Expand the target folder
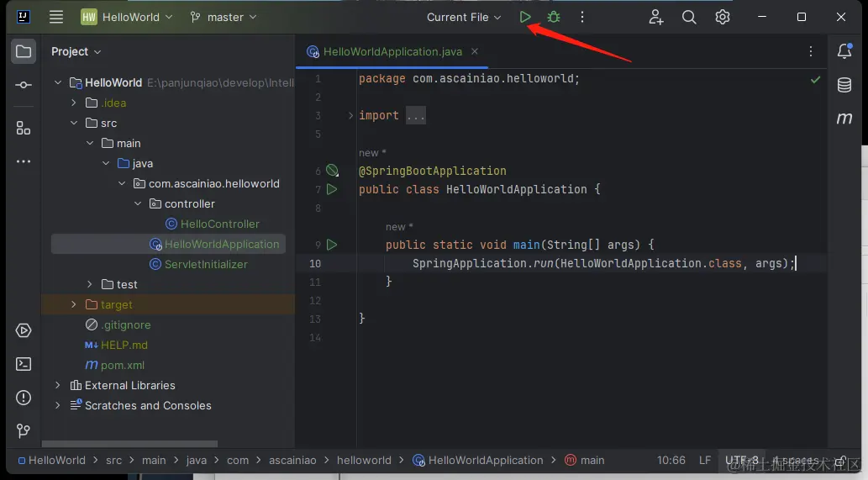The height and width of the screenshot is (480, 868). [x=74, y=304]
